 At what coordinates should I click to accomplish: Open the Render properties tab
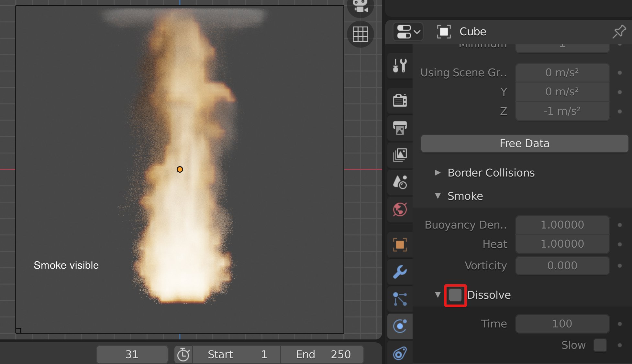pos(400,100)
